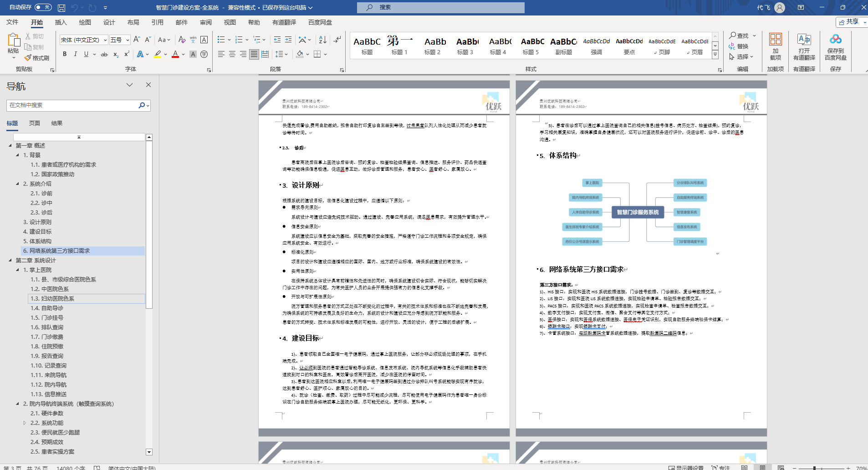
Task: Toggle justify alignment button
Action: 254,54
